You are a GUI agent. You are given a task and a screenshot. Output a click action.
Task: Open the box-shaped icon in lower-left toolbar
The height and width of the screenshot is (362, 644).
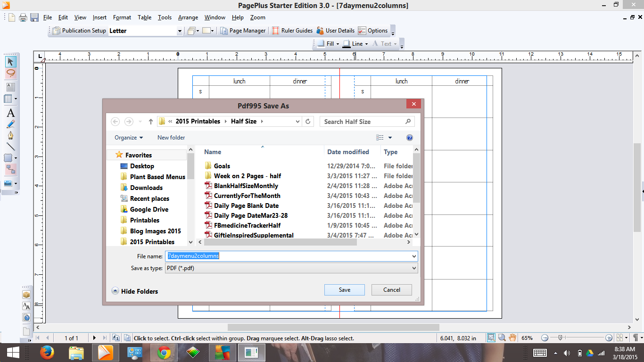pyautogui.click(x=26, y=295)
